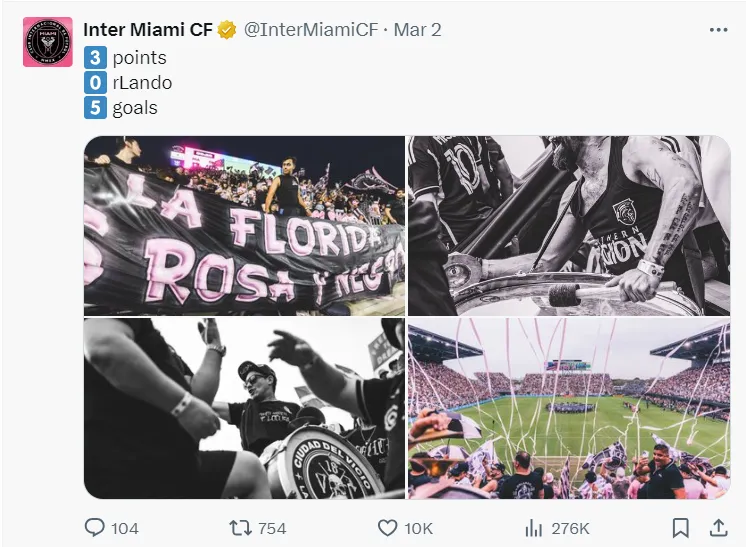This screenshot has width=746, height=547.
Task: Click the gold verified badge
Action: tap(228, 30)
